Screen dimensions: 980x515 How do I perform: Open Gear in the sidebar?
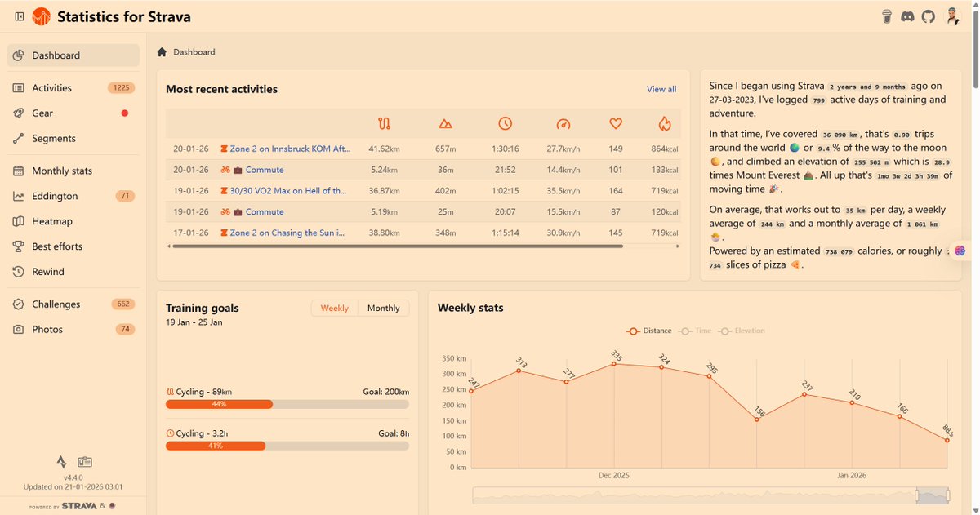[73, 113]
